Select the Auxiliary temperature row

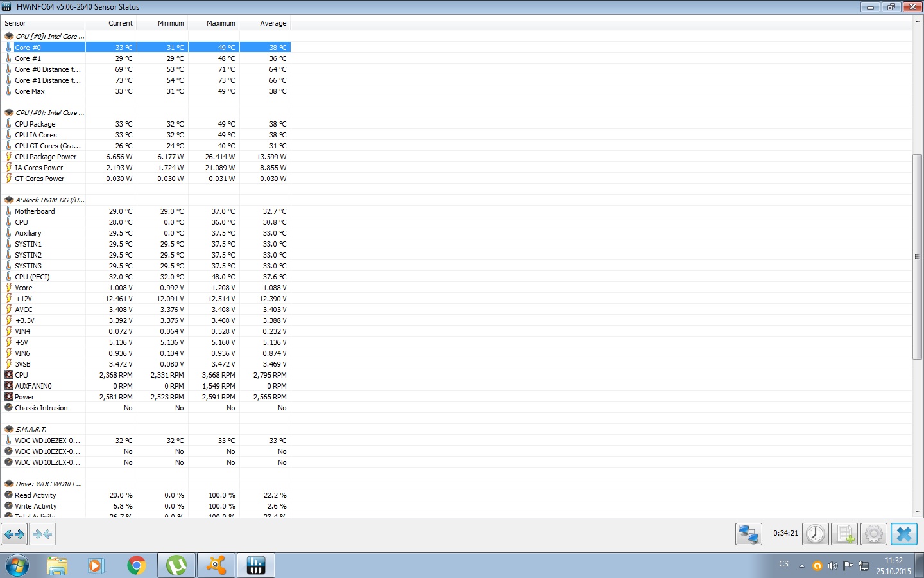pyautogui.click(x=147, y=233)
